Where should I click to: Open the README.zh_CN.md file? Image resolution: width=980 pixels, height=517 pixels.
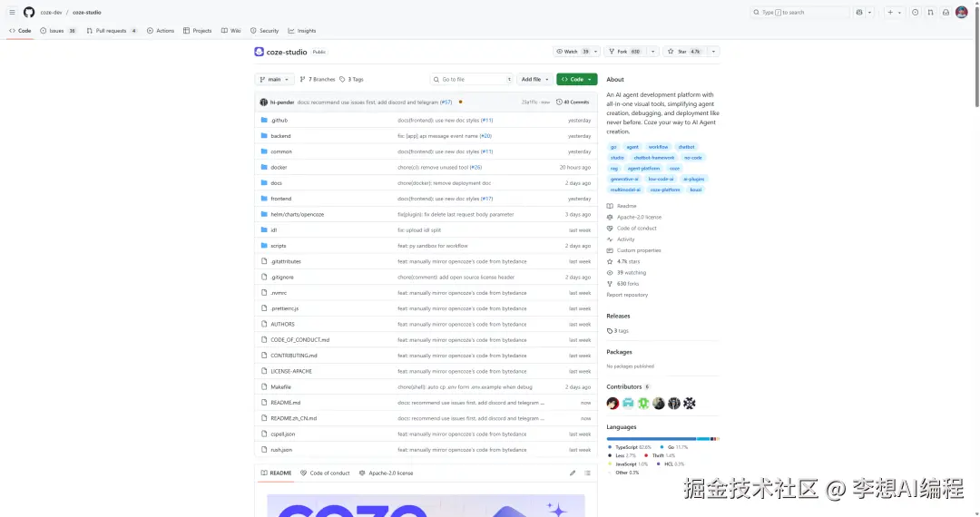294,418
